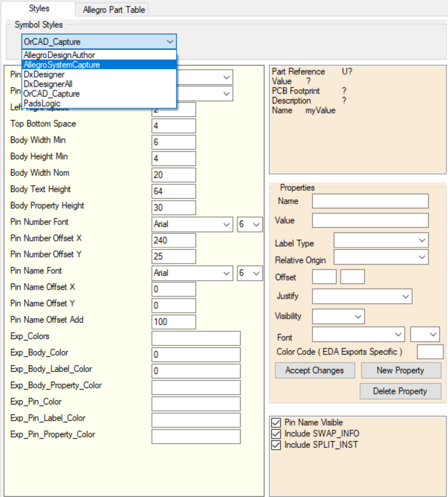448x497 pixels.
Task: Click the Exp_Body_Label_Color input field
Action: [x=196, y=371]
